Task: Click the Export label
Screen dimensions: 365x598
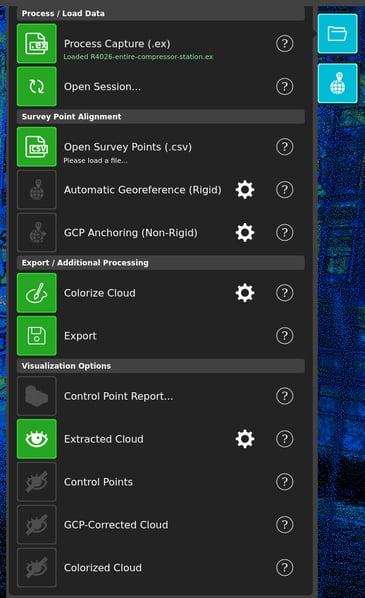Action: (x=80, y=336)
